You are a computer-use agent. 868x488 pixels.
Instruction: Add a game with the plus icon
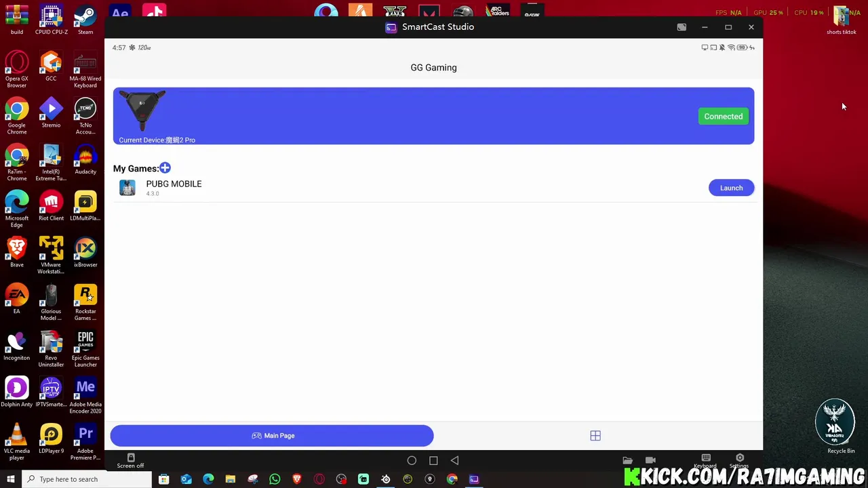(x=165, y=168)
